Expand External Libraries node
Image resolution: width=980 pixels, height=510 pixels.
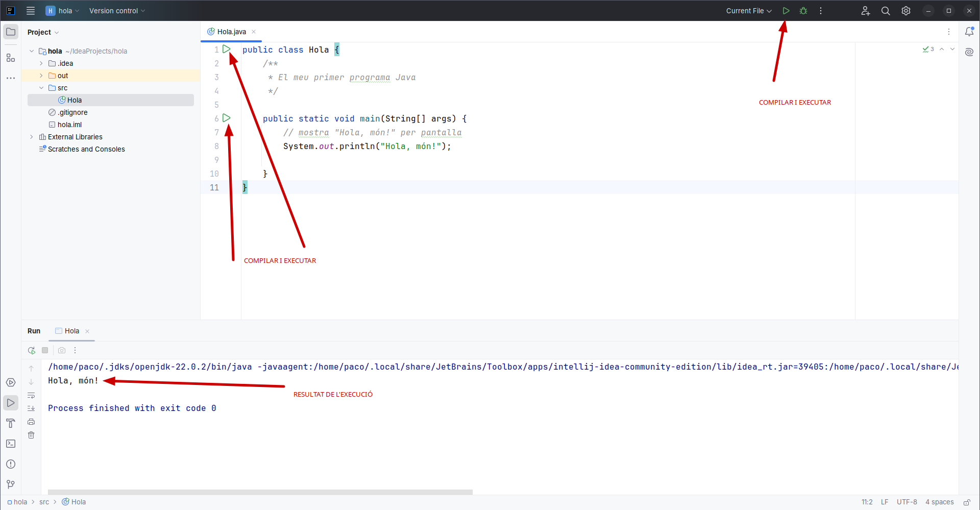32,137
